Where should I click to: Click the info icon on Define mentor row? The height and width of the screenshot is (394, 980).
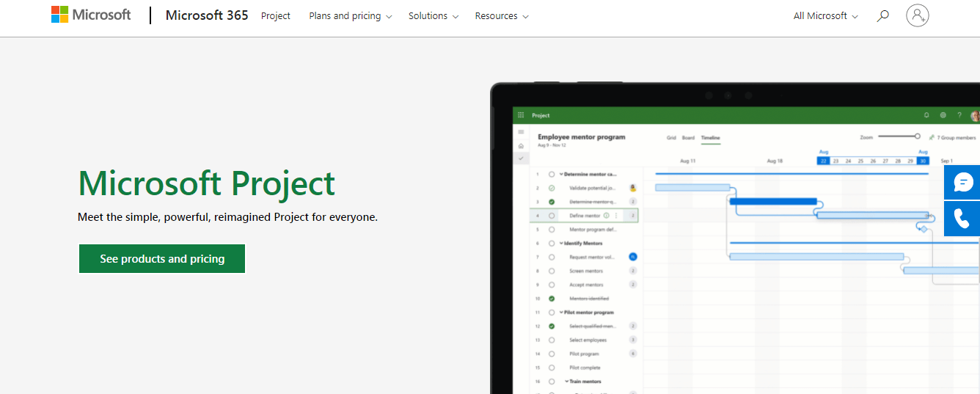[606, 216]
